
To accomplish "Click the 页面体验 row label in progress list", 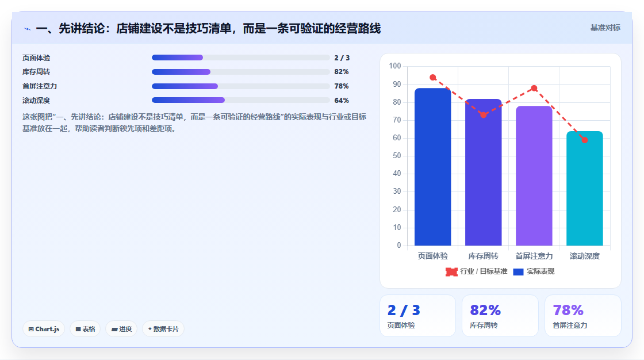I will coord(36,58).
